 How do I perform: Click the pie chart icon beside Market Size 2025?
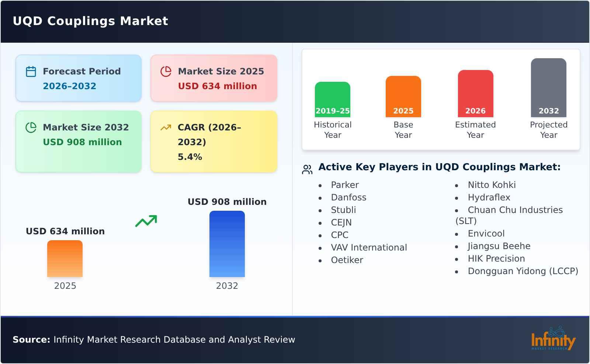pyautogui.click(x=166, y=71)
